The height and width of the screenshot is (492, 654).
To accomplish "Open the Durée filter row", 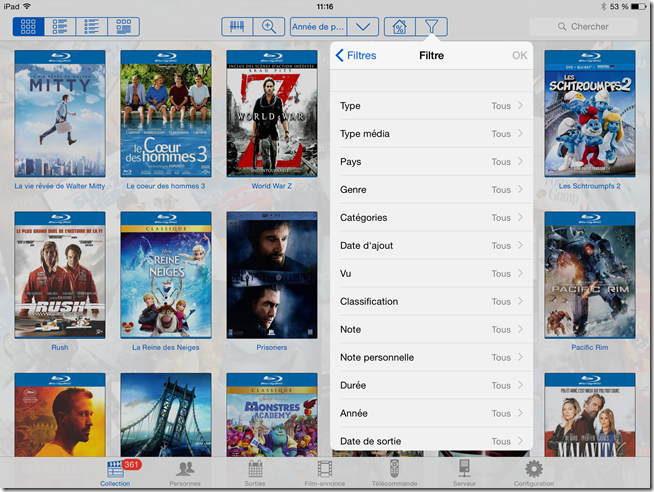I will [431, 385].
